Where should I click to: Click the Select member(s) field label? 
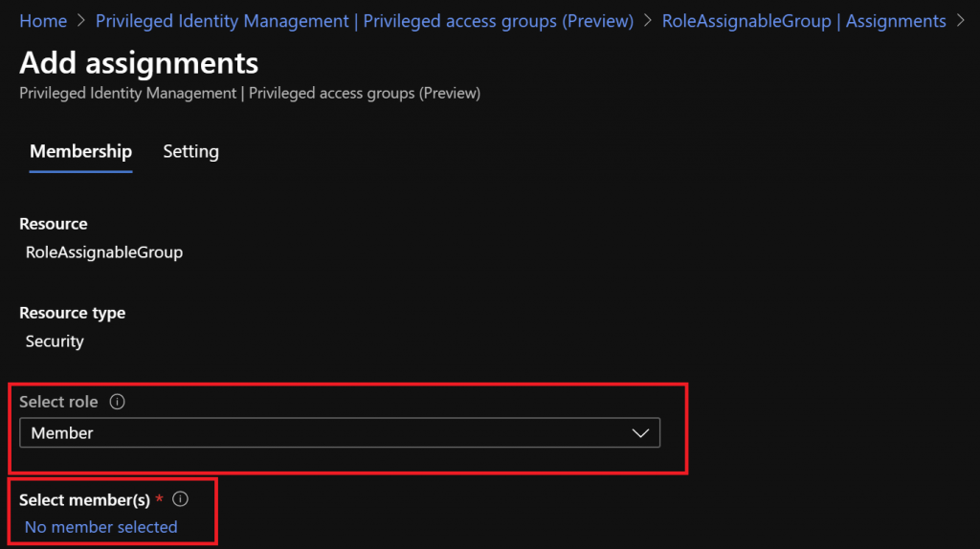84,500
